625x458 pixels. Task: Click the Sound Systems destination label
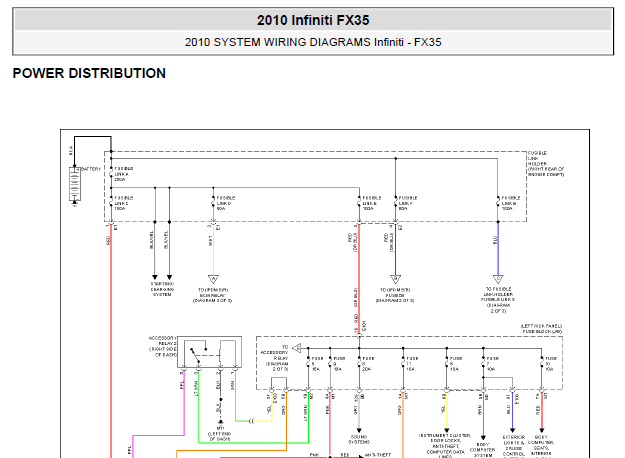[x=359, y=440]
